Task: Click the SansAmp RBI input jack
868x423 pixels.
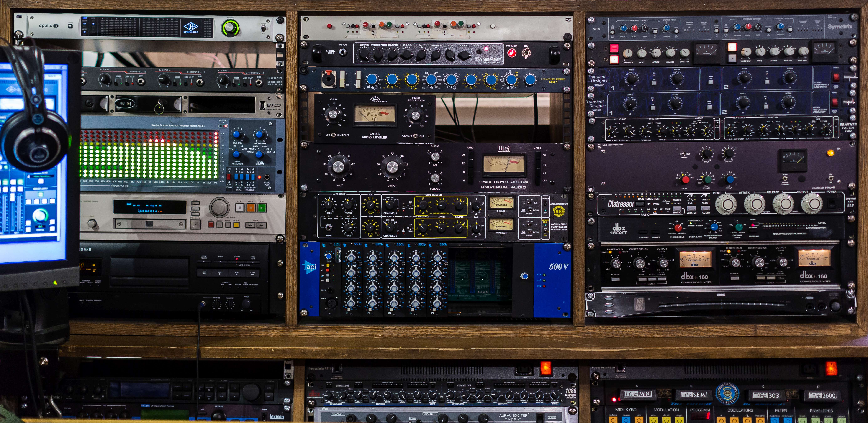Action: point(343,52)
